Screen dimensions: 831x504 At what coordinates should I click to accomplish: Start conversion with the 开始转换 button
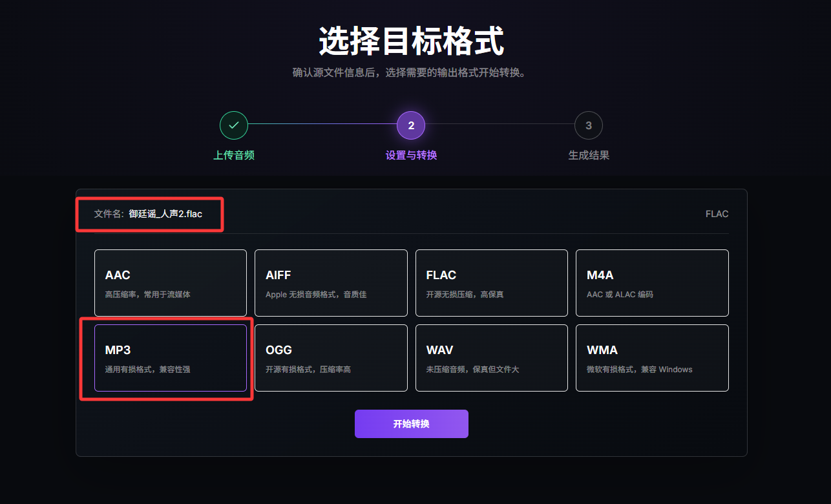[412, 424]
